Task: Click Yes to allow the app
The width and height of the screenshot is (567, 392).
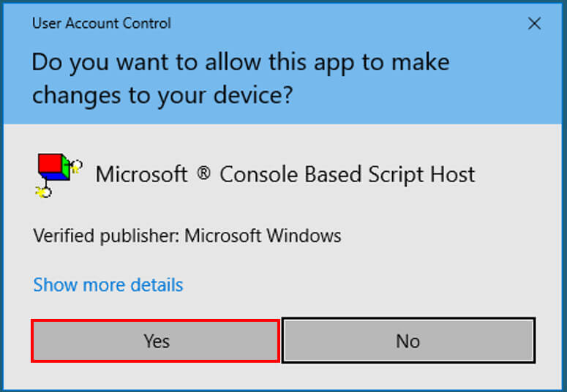Action: [156, 341]
